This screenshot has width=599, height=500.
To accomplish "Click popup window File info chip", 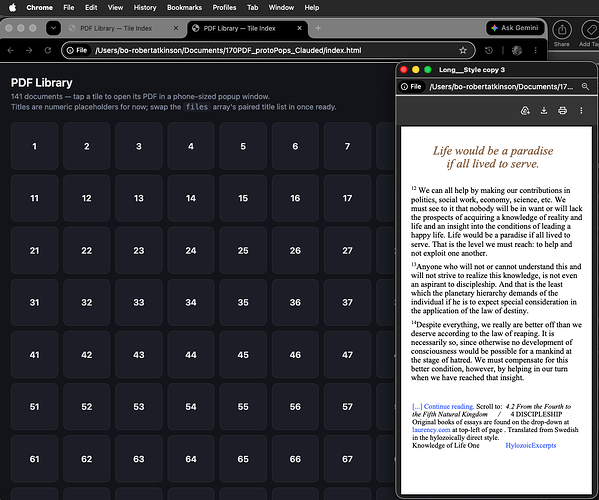I will click(411, 87).
